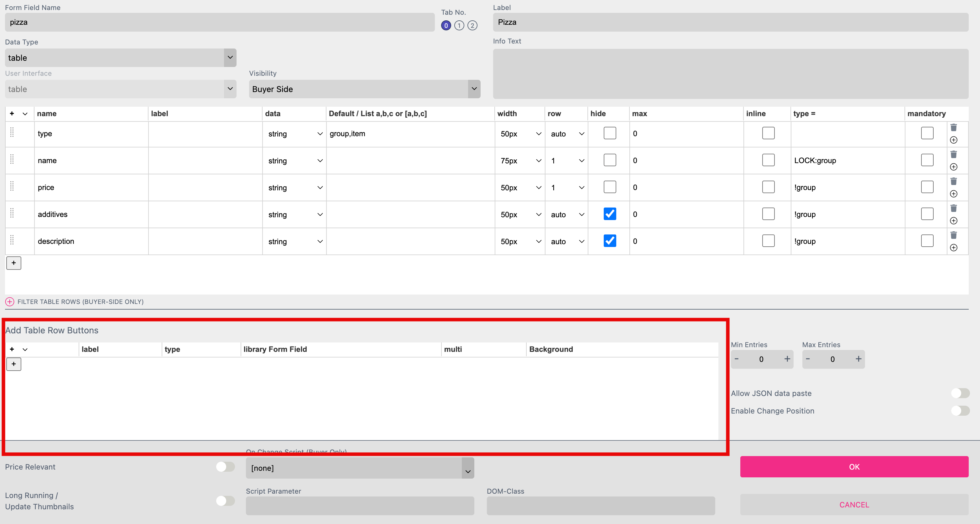This screenshot has width=980, height=524.
Task: Decrease Min Entries value
Action: coord(737,359)
